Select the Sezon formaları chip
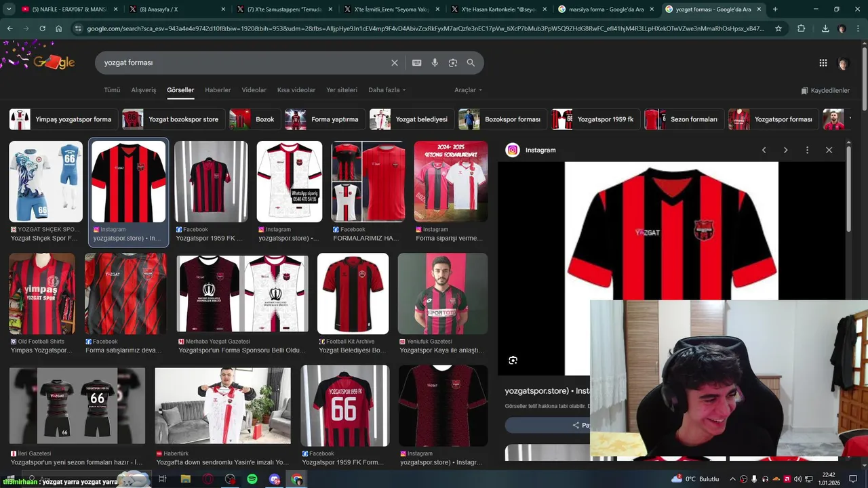The width and height of the screenshot is (868, 488). tap(684, 119)
